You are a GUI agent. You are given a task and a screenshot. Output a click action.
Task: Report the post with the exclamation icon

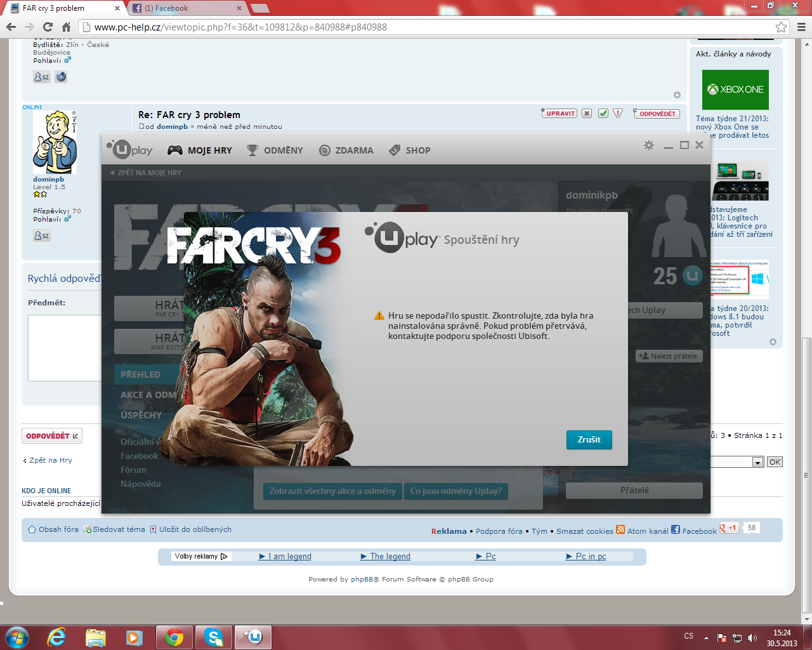click(x=618, y=114)
